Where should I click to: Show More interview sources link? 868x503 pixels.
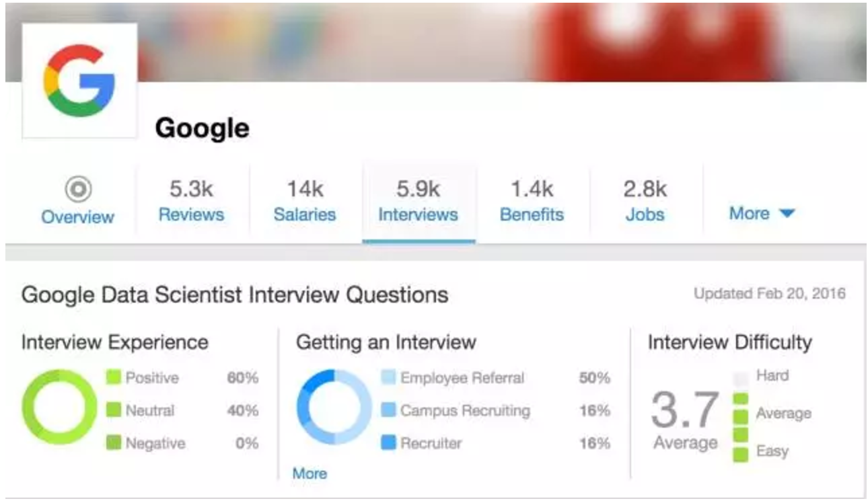coord(310,473)
